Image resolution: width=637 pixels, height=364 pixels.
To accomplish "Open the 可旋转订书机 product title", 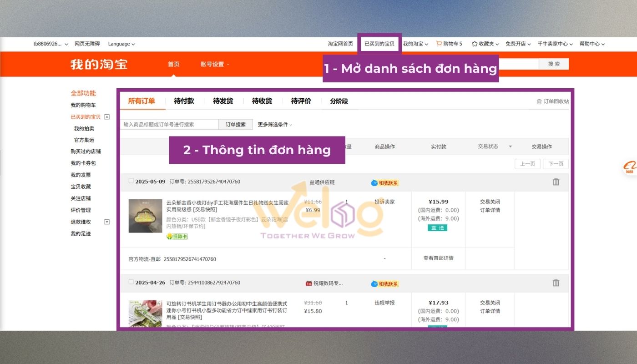I will [x=227, y=310].
